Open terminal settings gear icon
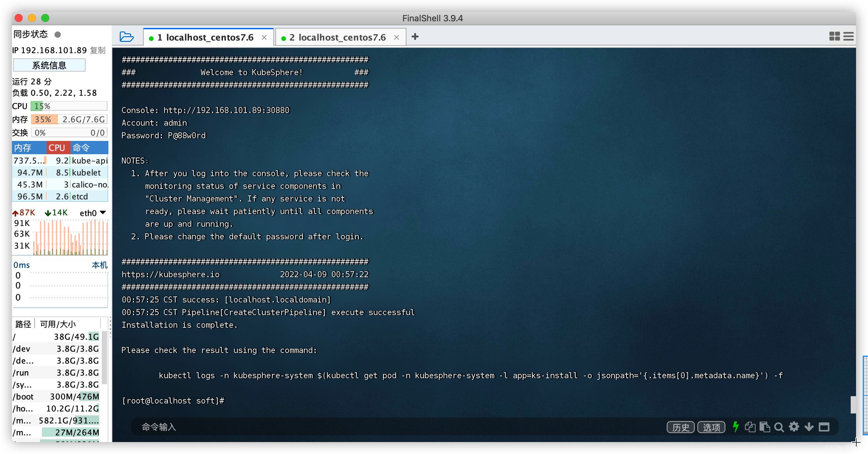Screen dimensions: 868x454 [x=794, y=427]
